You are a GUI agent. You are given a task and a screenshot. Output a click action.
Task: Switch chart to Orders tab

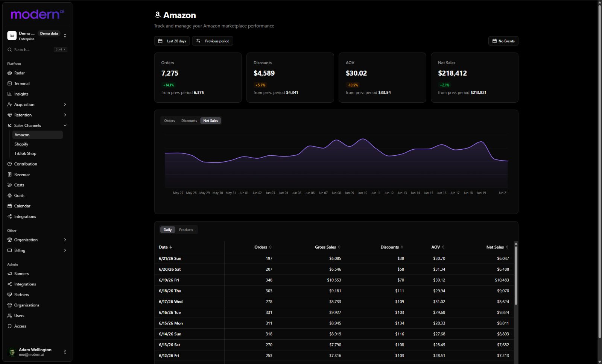(169, 121)
